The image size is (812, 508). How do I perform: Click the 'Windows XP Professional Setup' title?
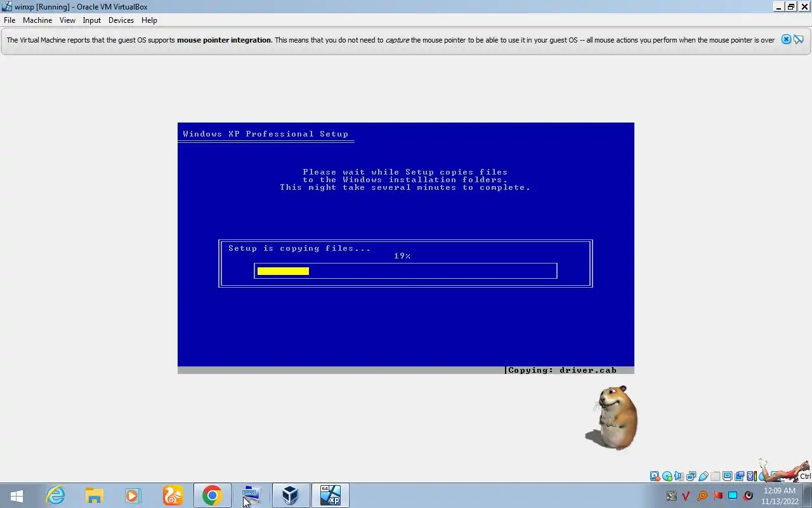click(265, 134)
